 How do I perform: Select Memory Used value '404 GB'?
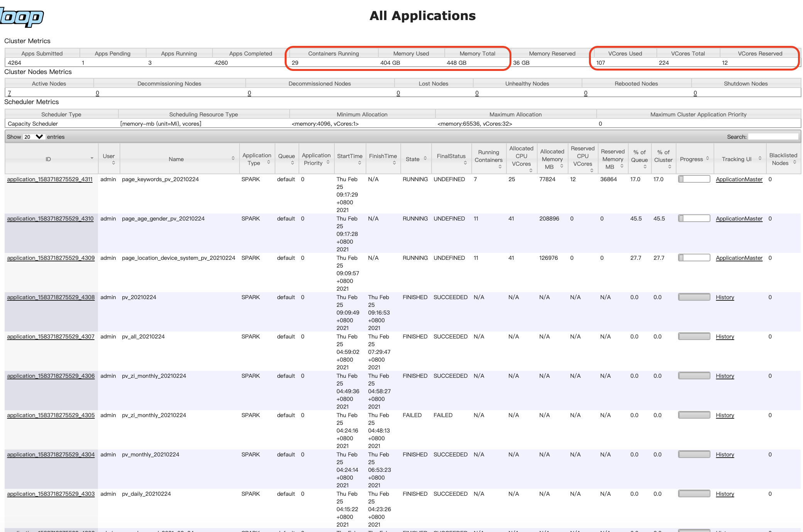click(390, 63)
